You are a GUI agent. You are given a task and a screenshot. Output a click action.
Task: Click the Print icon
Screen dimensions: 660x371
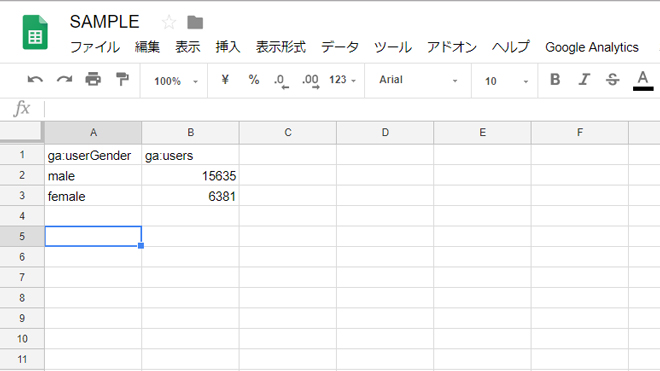click(x=93, y=79)
